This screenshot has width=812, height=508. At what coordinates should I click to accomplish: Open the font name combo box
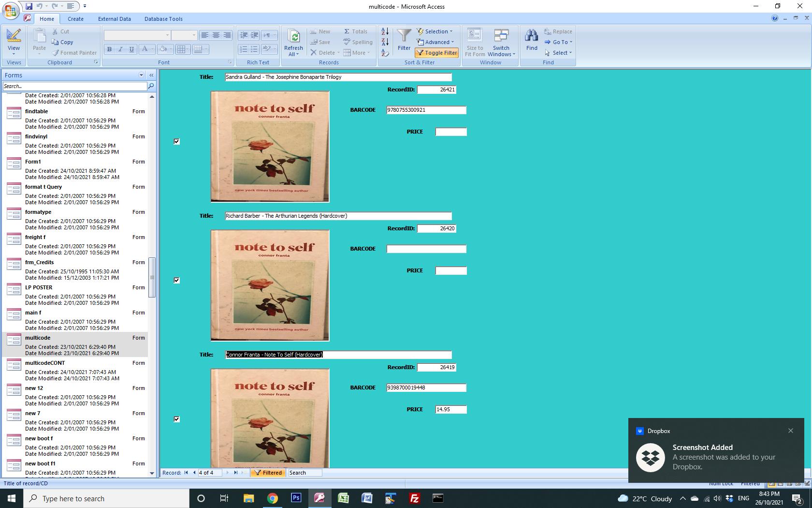tap(137, 35)
